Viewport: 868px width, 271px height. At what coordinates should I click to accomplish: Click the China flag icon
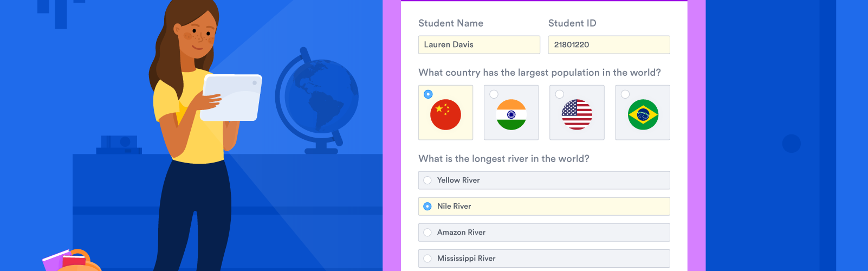445,114
